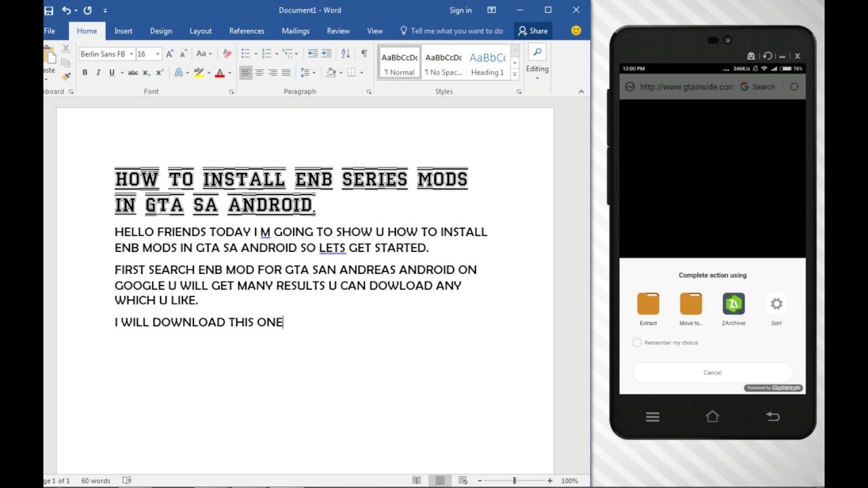Toggle strikethrough formatting
868x488 pixels.
pyautogui.click(x=133, y=73)
